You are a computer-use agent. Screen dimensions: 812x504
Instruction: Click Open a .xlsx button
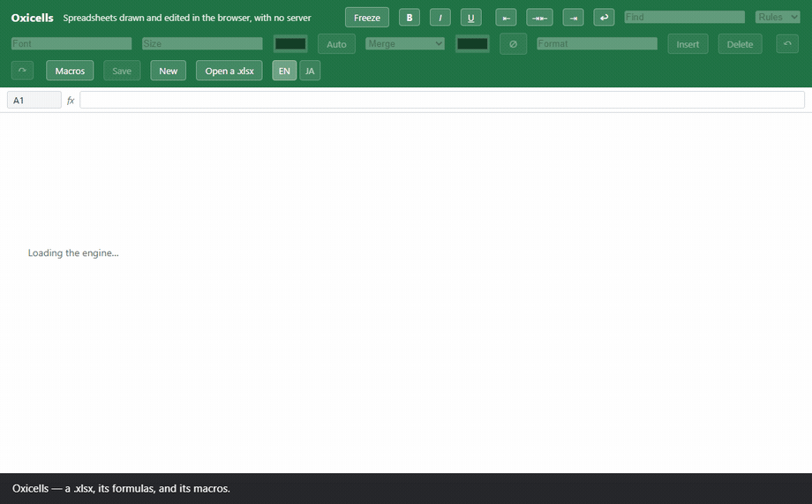pyautogui.click(x=229, y=71)
